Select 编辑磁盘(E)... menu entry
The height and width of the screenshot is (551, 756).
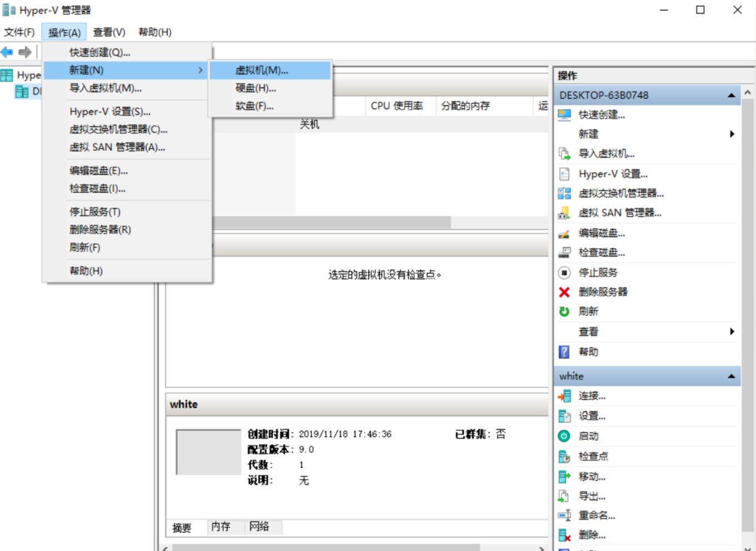[127, 171]
